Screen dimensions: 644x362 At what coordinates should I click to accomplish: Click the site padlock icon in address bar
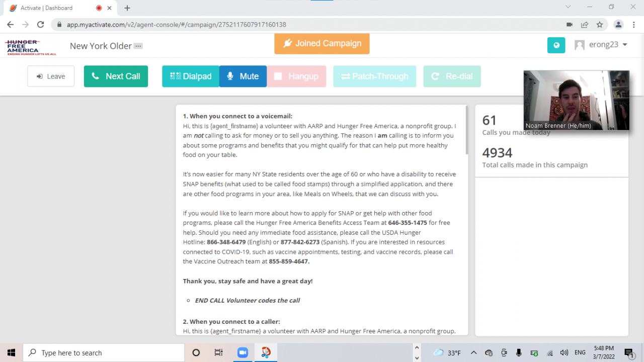click(x=59, y=25)
